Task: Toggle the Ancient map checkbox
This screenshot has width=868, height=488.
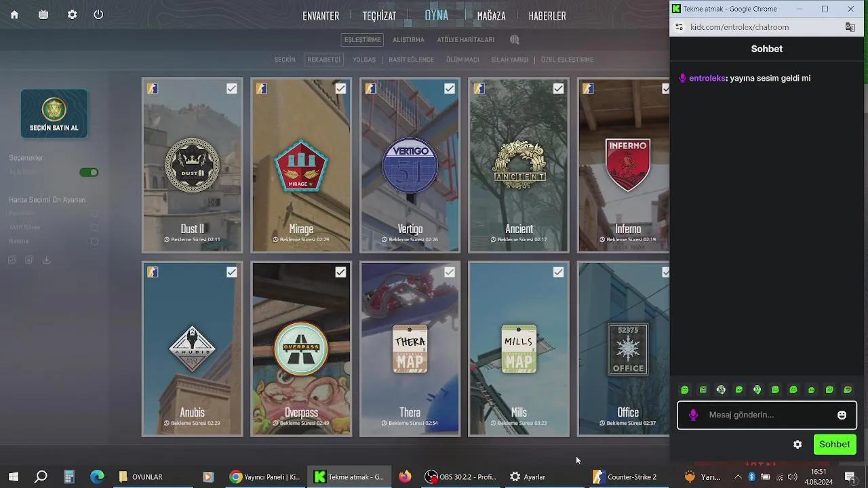Action: (558, 89)
